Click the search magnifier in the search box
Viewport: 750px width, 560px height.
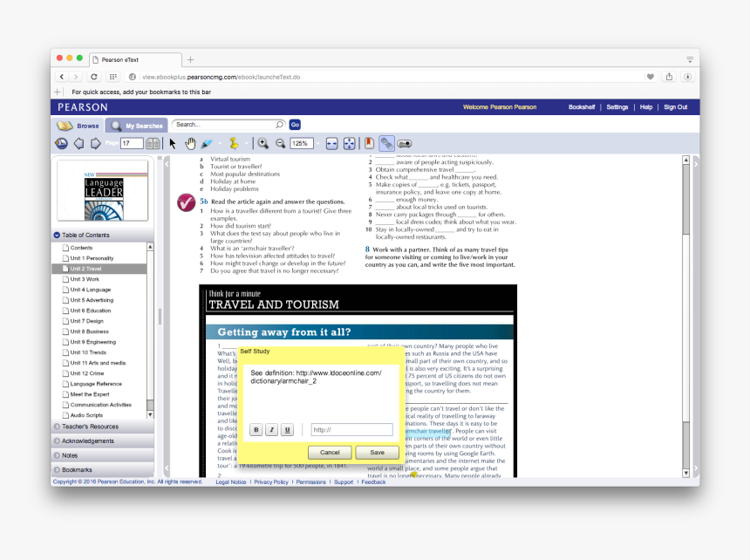point(279,125)
